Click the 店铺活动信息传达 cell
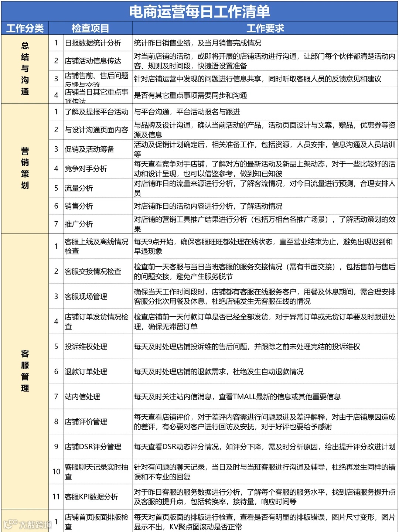 [98, 61]
